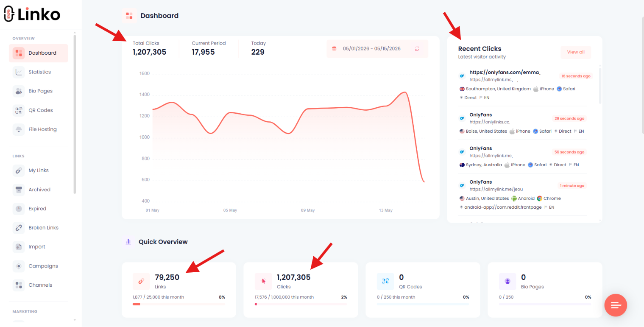644x327 pixels.
Task: Click the Linko logo
Action: coord(32,14)
